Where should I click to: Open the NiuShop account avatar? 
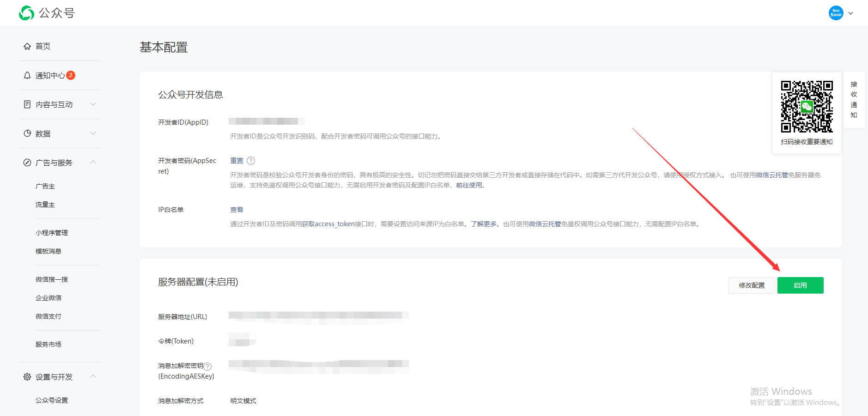pos(836,13)
